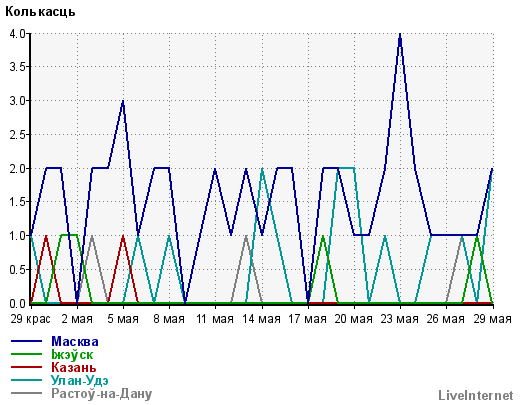Click the dark blue Масква legend line
This screenshot has height=405, width=520.
coord(26,341)
